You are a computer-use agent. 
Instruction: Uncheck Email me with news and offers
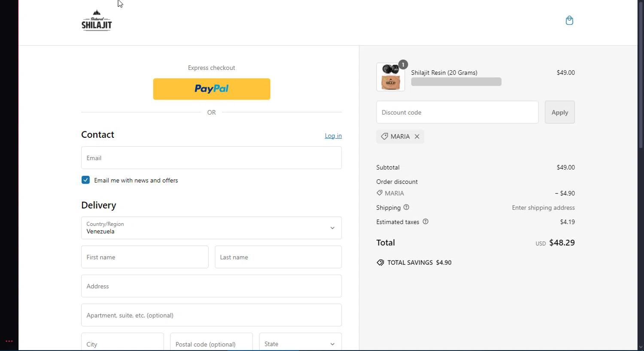point(85,180)
